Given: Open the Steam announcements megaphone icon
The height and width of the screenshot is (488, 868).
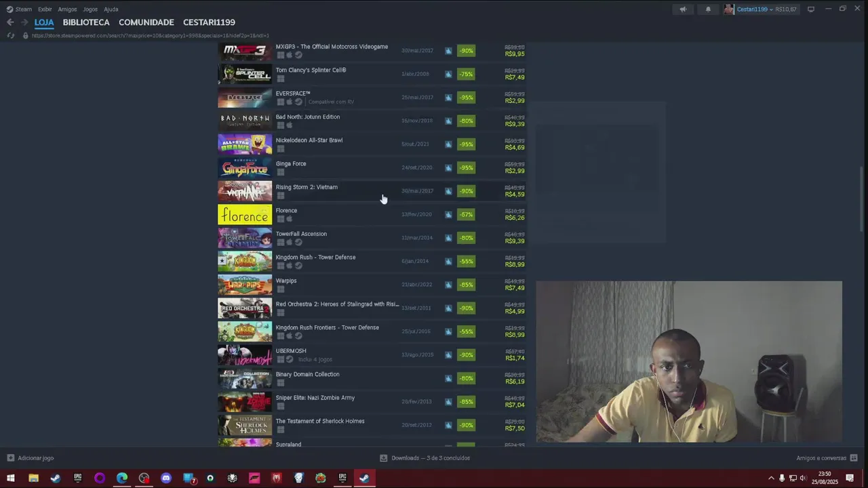Looking at the screenshot, I should 683,9.
